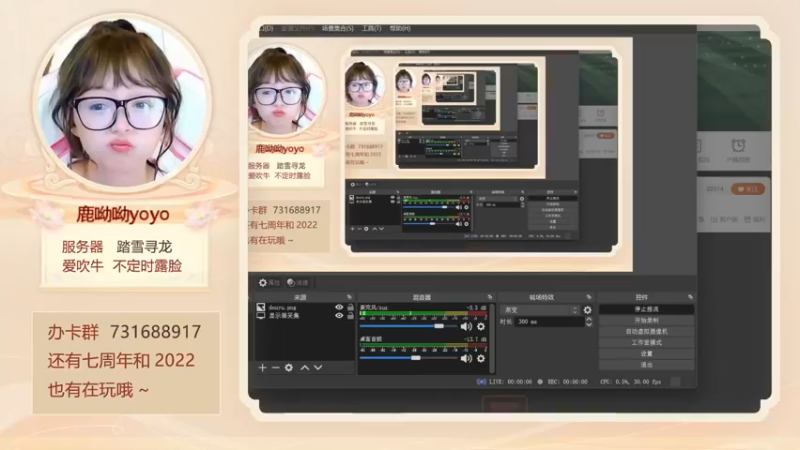
Task: Toggle 工作室模式 studio mode
Action: pyautogui.click(x=646, y=343)
